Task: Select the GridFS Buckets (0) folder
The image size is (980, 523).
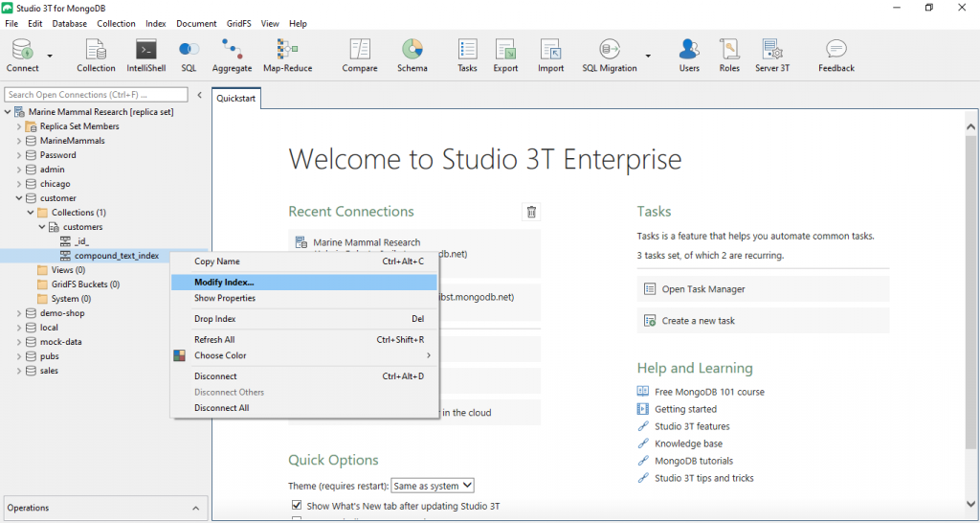Action: point(85,284)
